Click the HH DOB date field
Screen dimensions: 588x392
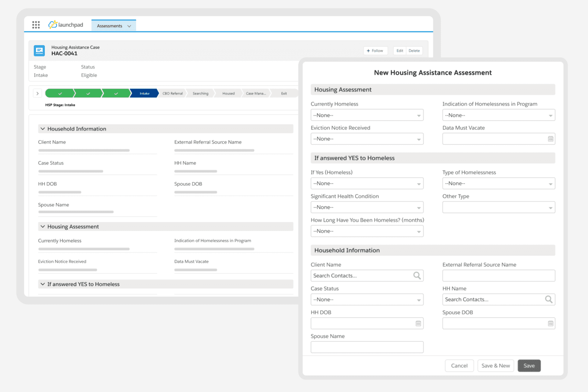367,323
